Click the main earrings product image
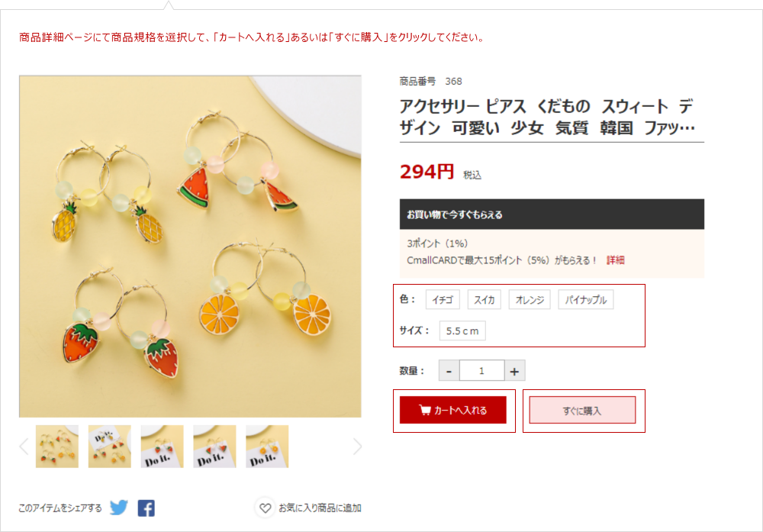763x532 pixels. click(190, 247)
